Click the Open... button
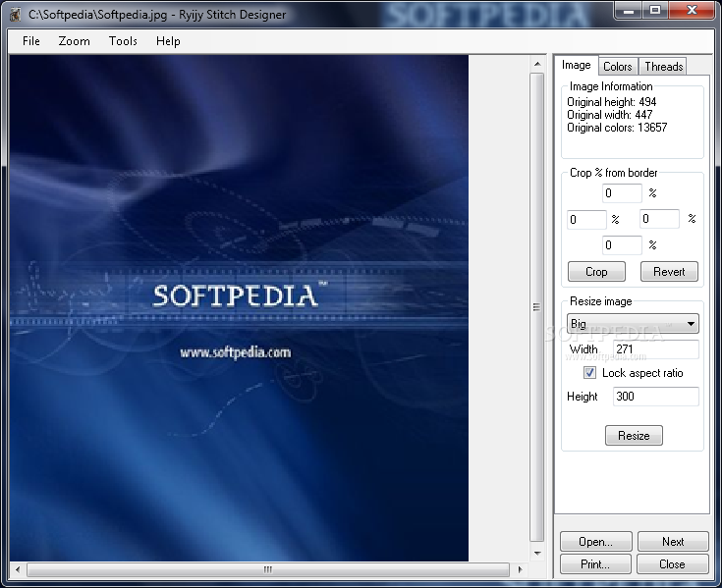722x588 pixels. click(596, 542)
